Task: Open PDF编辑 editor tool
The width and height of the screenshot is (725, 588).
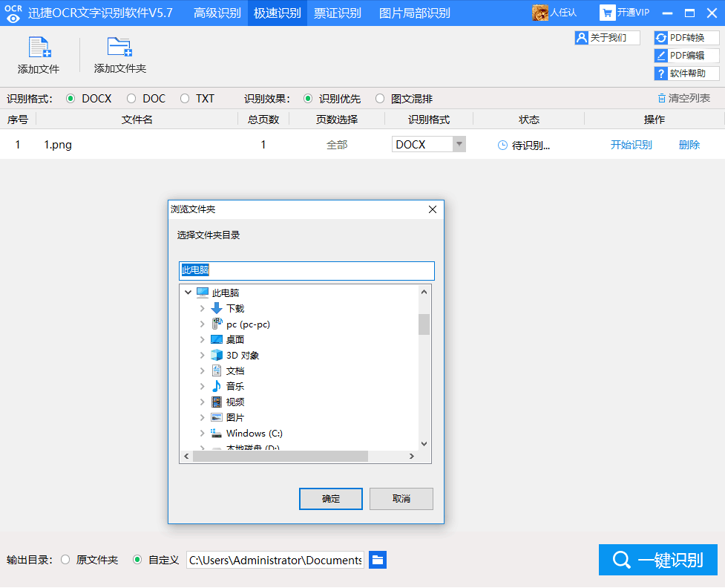Action: point(686,56)
